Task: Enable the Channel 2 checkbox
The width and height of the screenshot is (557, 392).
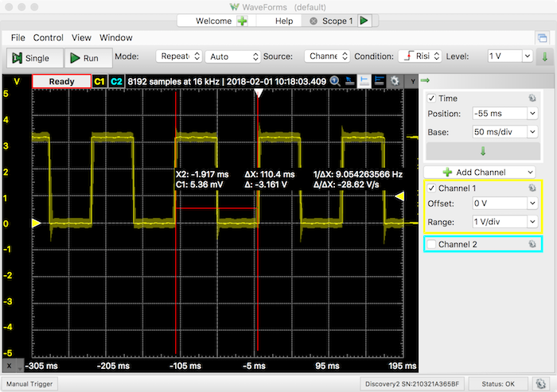Action: pyautogui.click(x=431, y=244)
